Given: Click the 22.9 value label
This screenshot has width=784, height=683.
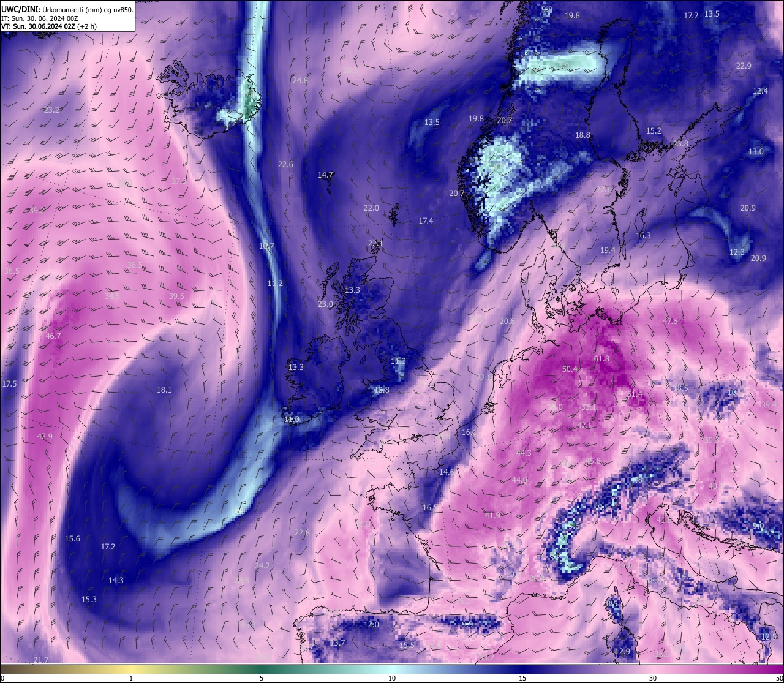Looking at the screenshot, I should point(744,66).
